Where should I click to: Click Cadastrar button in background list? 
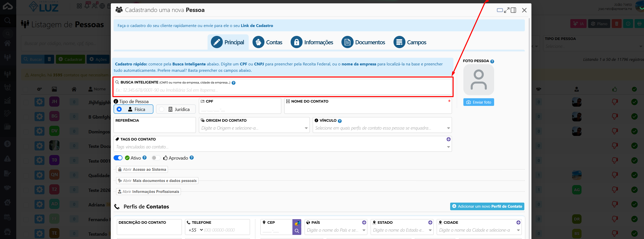click(x=70, y=59)
